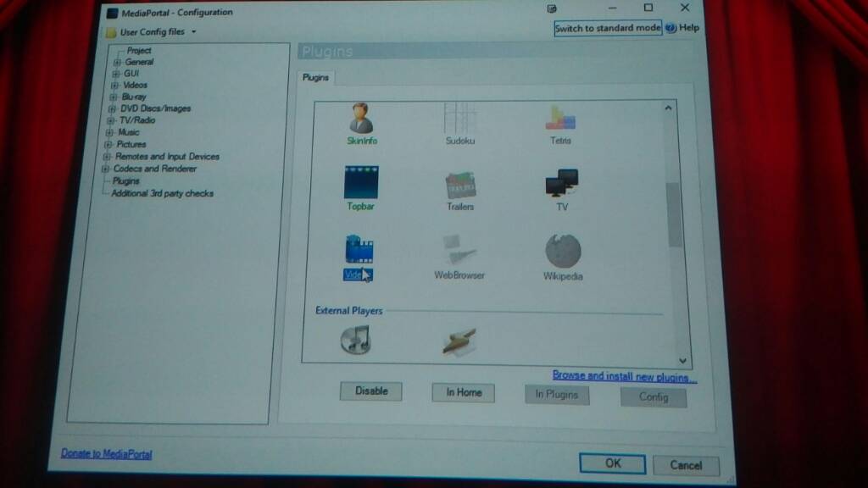Click the External Players group header
Viewport: 868px width, 488px height.
[x=348, y=310]
